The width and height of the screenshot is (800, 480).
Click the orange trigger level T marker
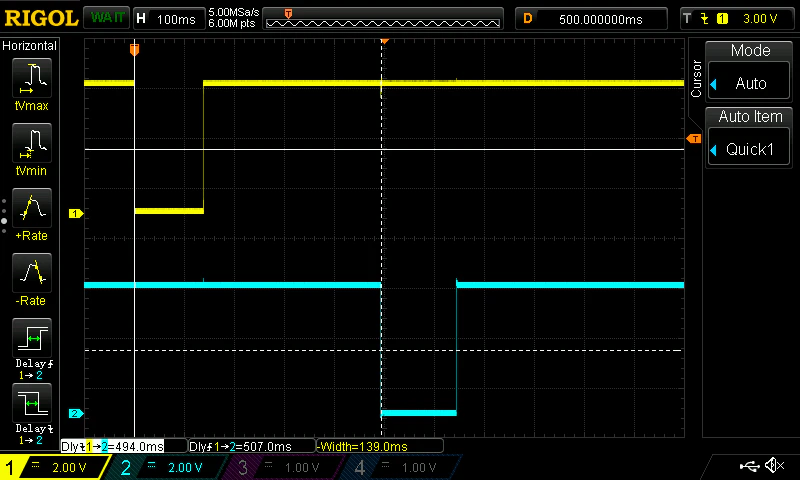(x=694, y=139)
